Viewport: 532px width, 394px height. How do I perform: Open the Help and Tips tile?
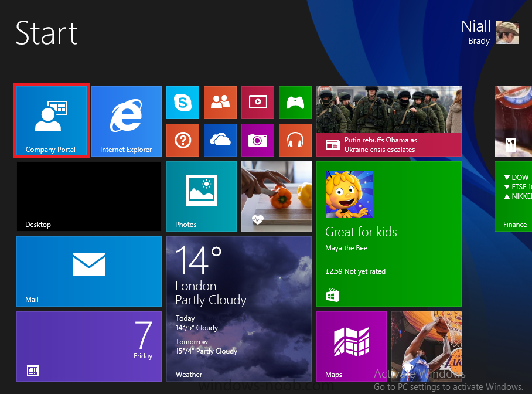click(x=183, y=140)
